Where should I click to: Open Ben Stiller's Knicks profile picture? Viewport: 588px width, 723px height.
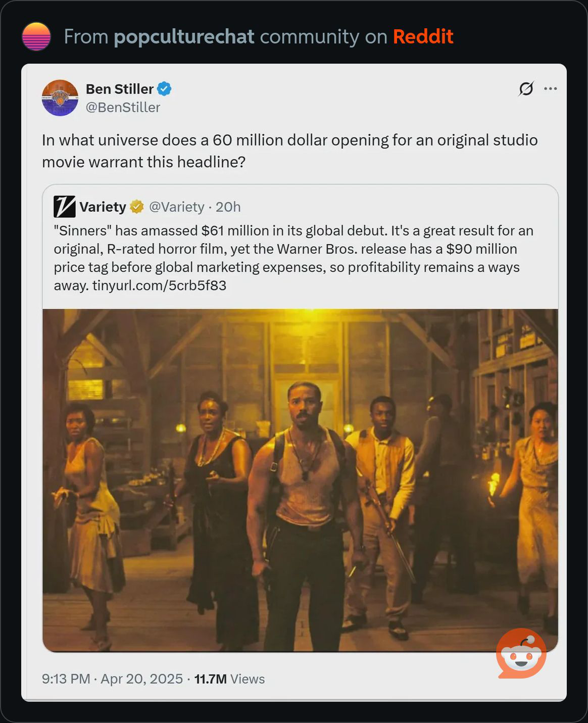tap(60, 98)
